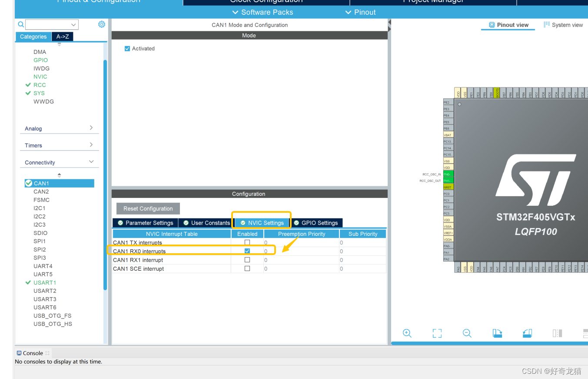The height and width of the screenshot is (379, 588).
Task: Open the Software Packs dropdown
Action: [x=263, y=12]
